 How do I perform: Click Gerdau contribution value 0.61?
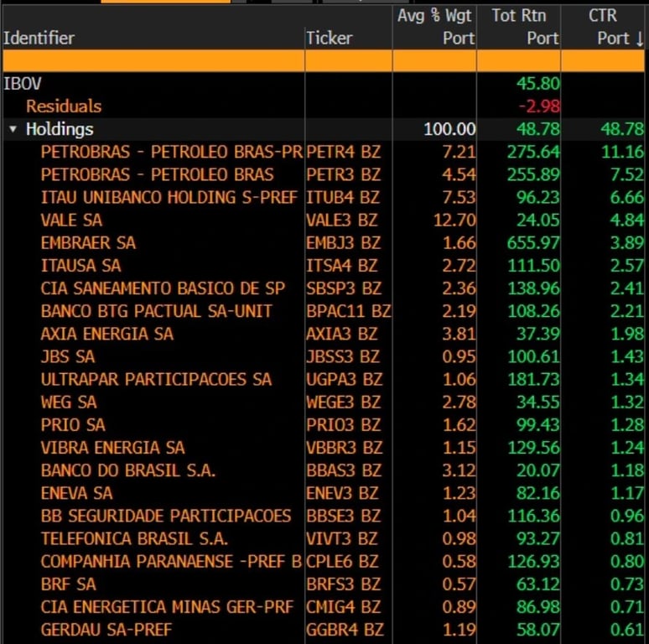pyautogui.click(x=627, y=630)
